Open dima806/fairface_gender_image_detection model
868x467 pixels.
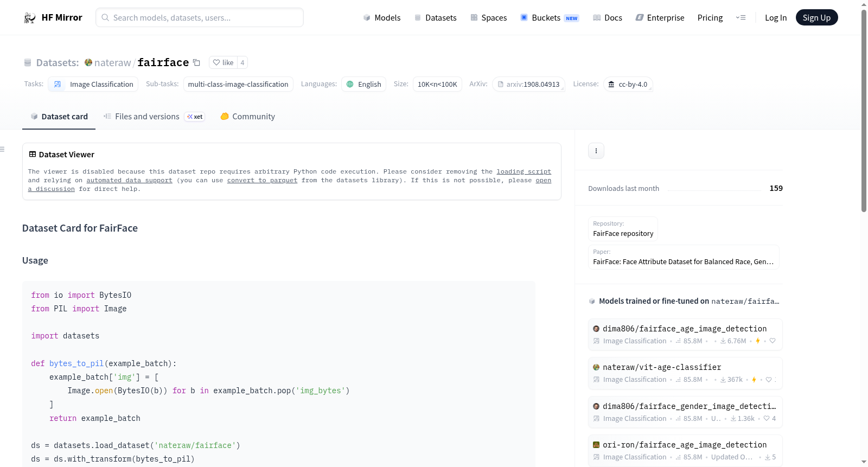pyautogui.click(x=685, y=412)
